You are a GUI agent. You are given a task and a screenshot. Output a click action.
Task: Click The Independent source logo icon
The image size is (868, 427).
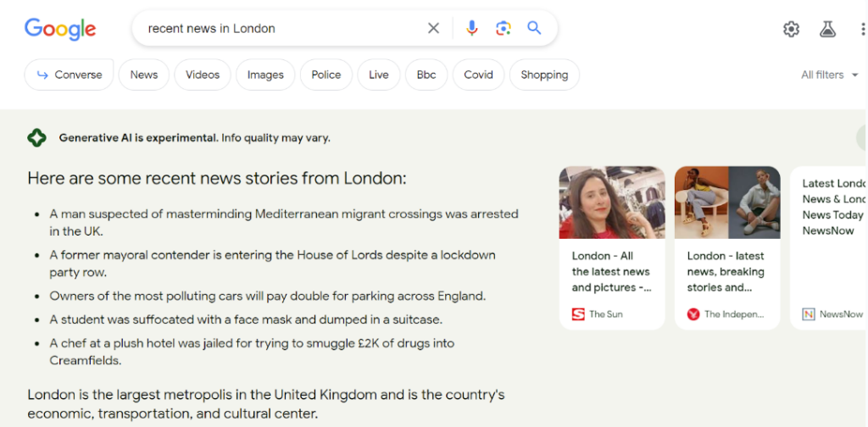pos(693,314)
